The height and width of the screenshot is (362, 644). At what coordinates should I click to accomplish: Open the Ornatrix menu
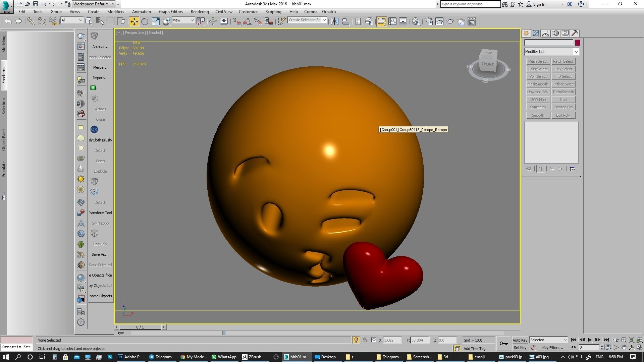329,12
